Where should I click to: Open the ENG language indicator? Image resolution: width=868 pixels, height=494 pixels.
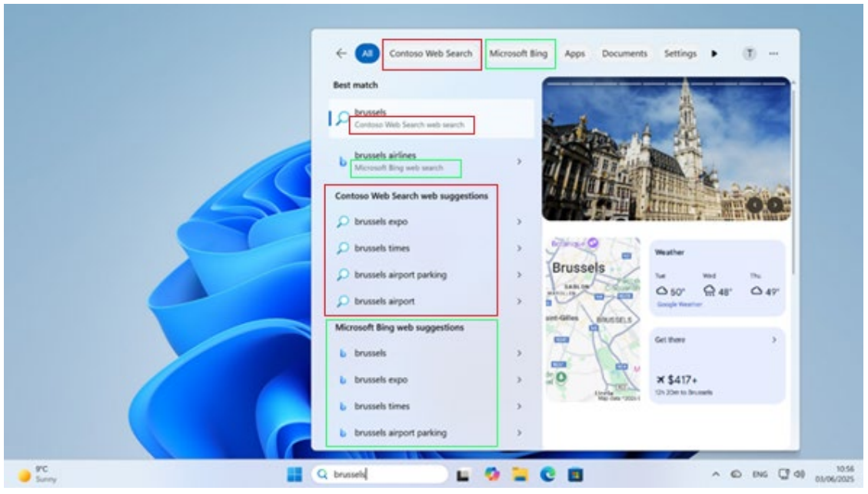pos(760,474)
